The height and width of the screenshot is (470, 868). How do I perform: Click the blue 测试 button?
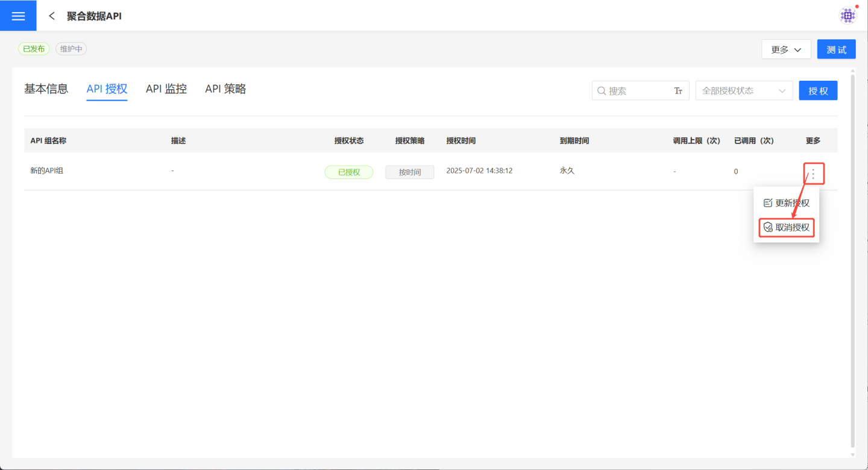[x=836, y=49]
